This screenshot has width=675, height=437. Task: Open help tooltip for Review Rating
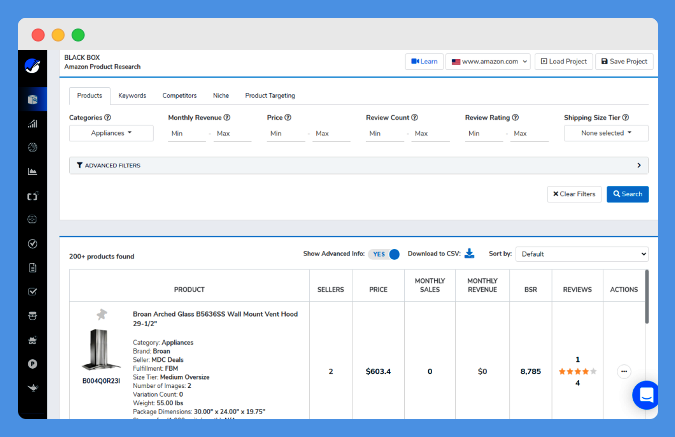[515, 118]
